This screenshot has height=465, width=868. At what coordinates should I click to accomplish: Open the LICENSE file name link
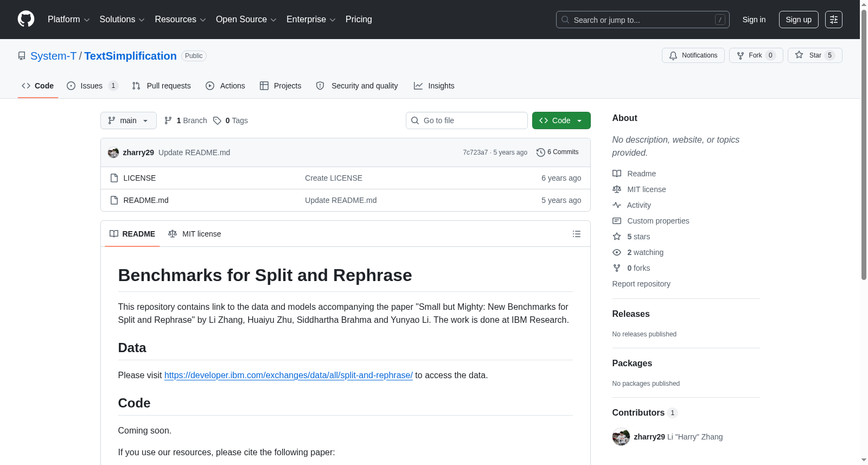pos(139,178)
